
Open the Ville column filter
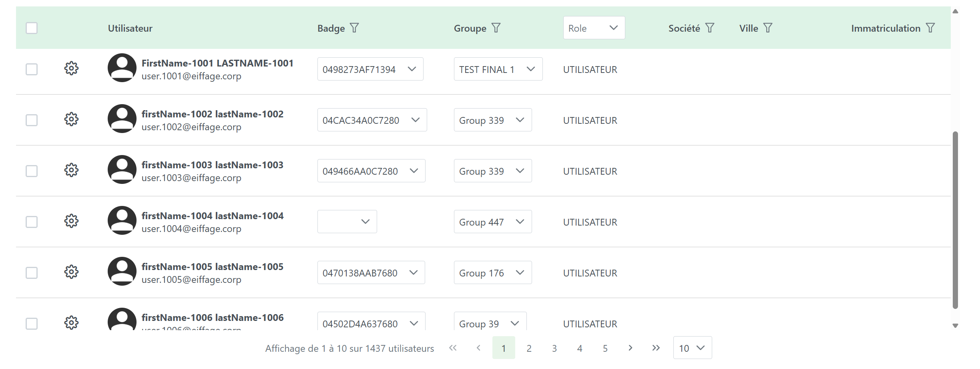(767, 28)
